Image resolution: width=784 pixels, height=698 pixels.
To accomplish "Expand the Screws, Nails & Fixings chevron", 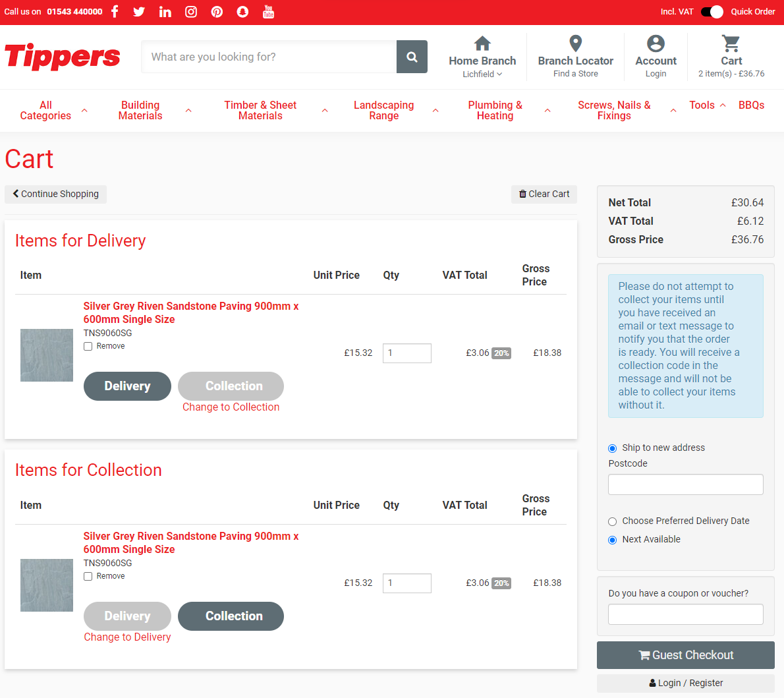I will (673, 111).
